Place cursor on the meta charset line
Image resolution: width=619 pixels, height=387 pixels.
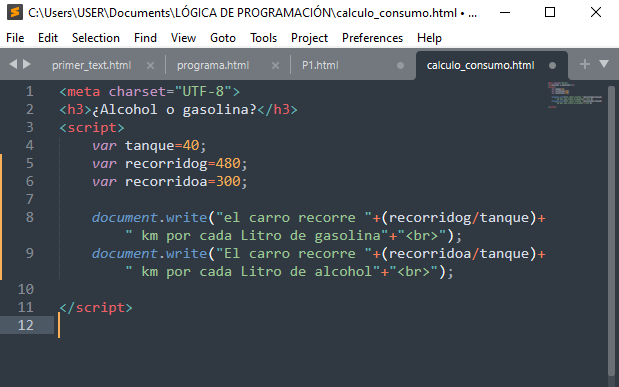coord(150,92)
